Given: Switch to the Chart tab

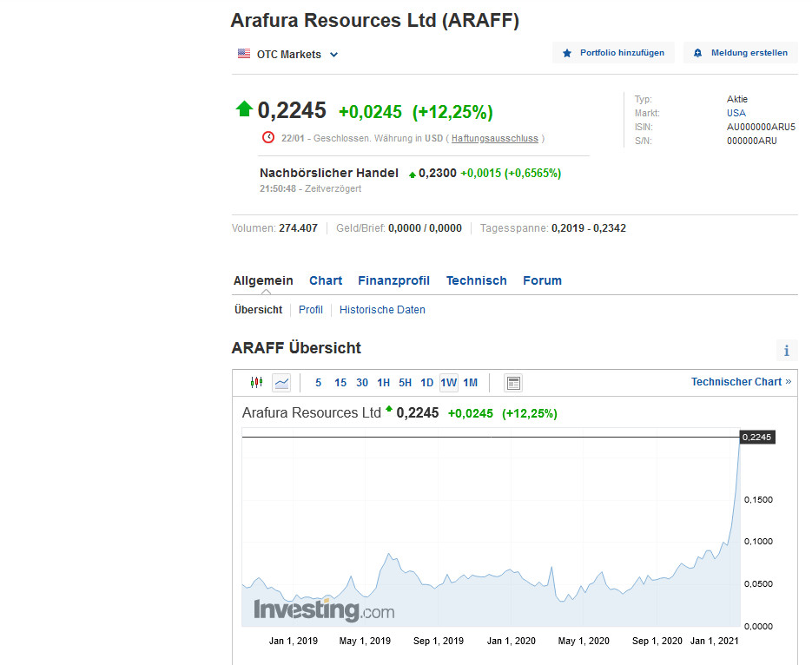Looking at the screenshot, I should 325,280.
